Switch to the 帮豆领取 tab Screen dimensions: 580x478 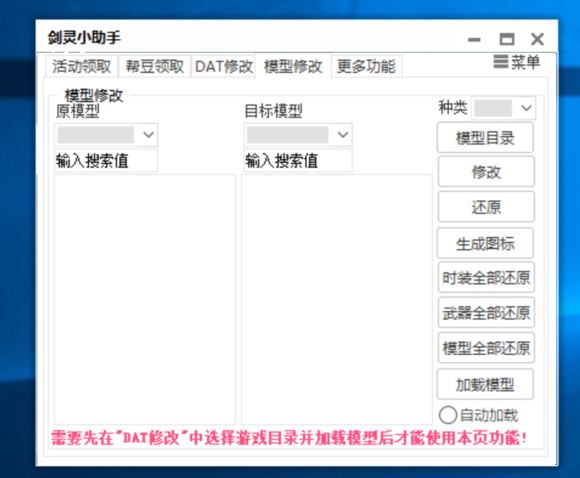tap(155, 67)
